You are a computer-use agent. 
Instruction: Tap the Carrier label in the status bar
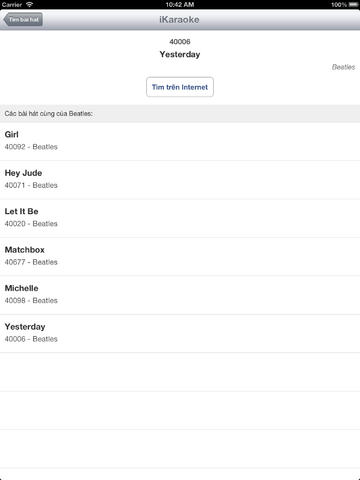point(12,5)
